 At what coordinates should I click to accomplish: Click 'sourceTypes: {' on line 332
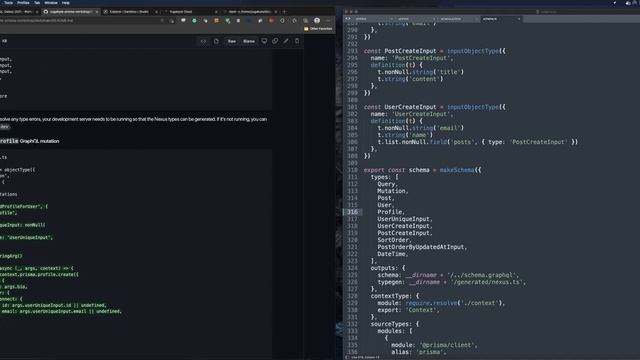click(395, 324)
